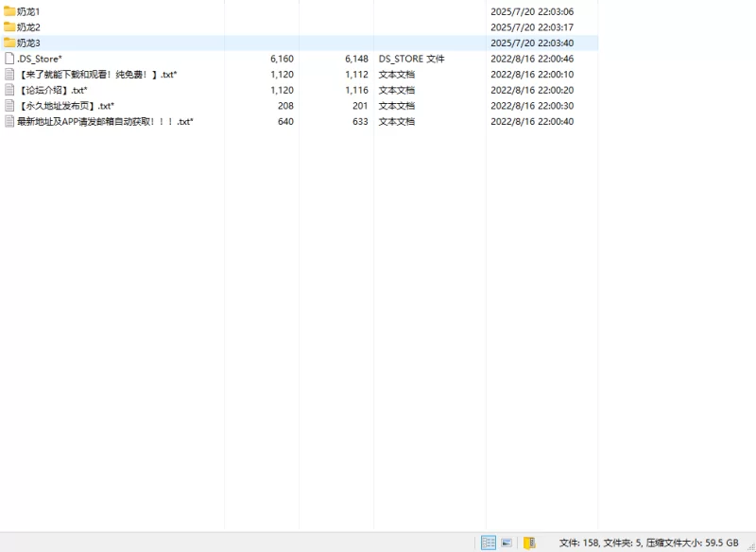Image resolution: width=756 pixels, height=552 pixels.
Task: Click the folder icon of 奶龙2
Action: [x=9, y=27]
